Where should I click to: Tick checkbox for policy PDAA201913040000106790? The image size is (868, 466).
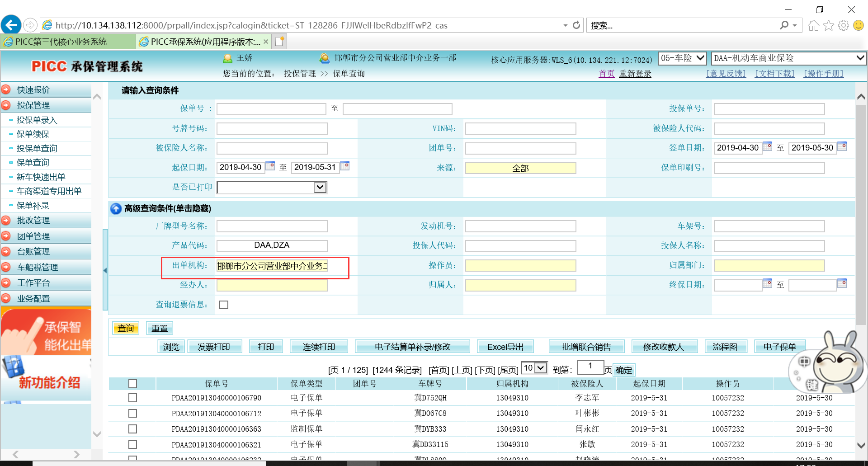(x=132, y=398)
